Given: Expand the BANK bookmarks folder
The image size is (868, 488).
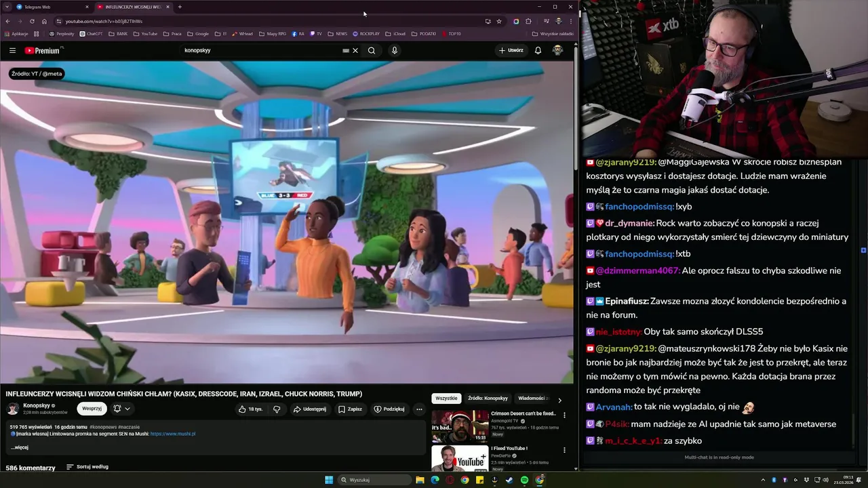Looking at the screenshot, I should pyautogui.click(x=117, y=33).
